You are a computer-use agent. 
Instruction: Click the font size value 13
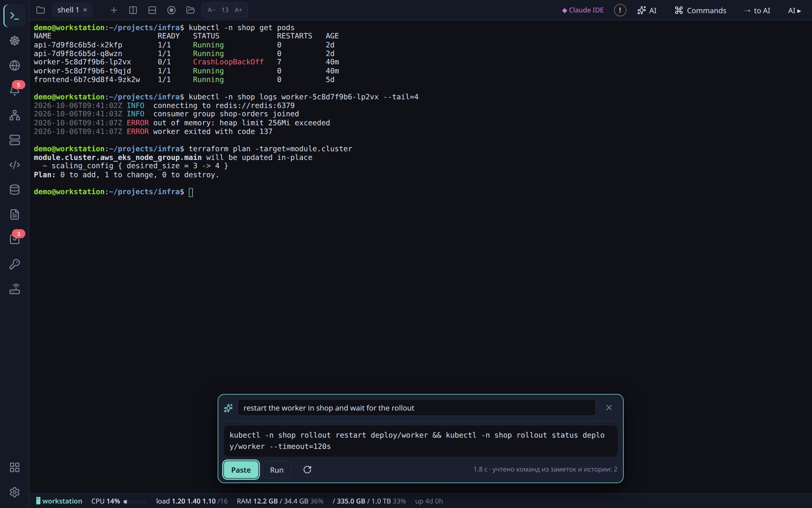(225, 10)
